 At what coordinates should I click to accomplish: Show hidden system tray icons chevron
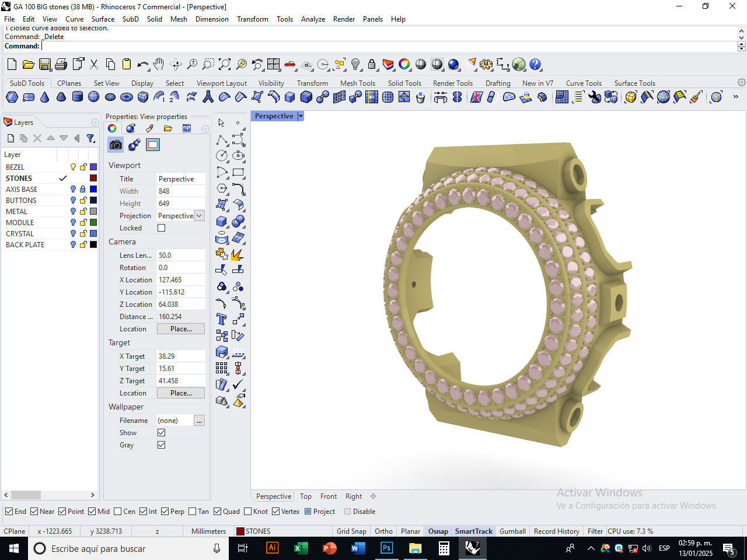point(591,548)
